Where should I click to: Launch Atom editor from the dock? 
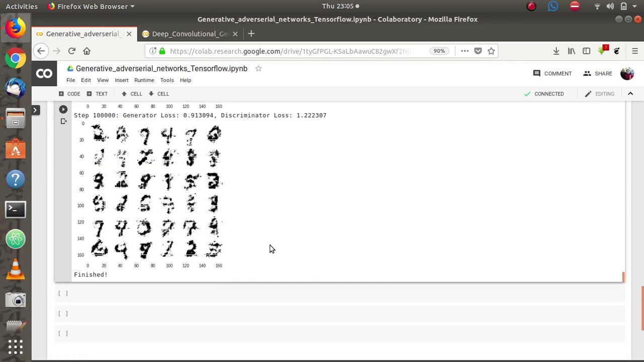click(16, 239)
